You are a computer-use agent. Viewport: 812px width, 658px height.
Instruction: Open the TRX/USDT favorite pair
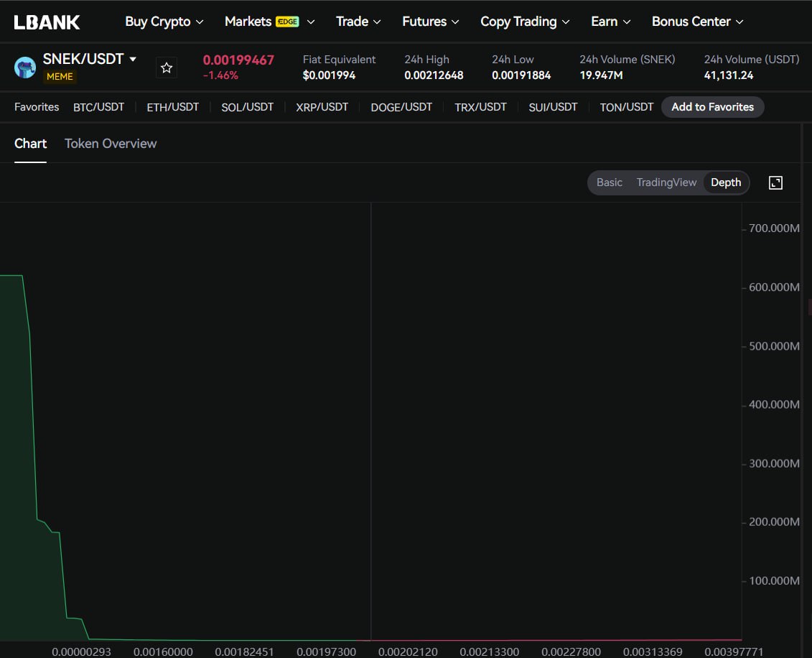[480, 107]
